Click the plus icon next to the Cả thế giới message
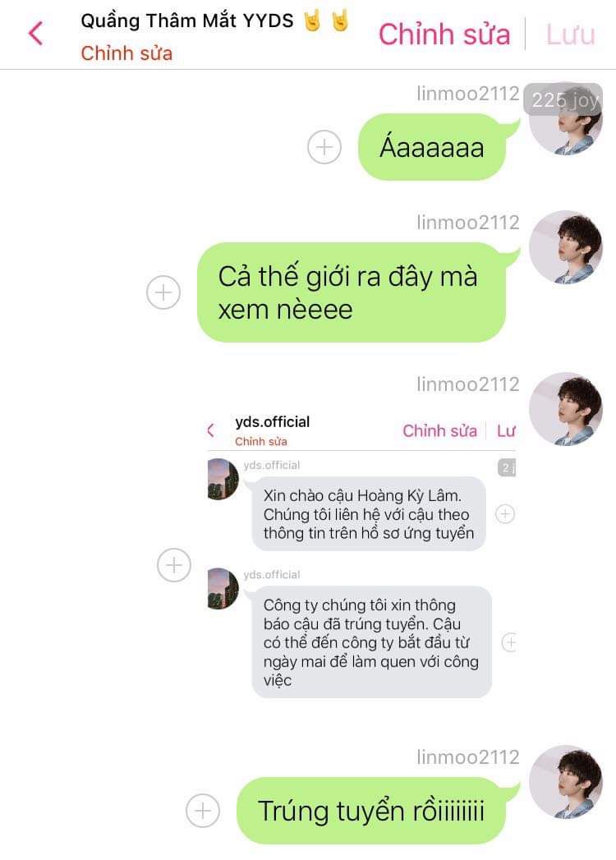616x860 pixels. pos(163,292)
